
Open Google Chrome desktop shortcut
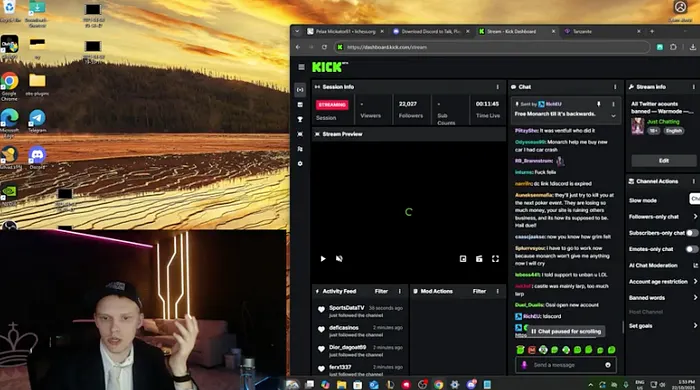pyautogui.click(x=9, y=86)
